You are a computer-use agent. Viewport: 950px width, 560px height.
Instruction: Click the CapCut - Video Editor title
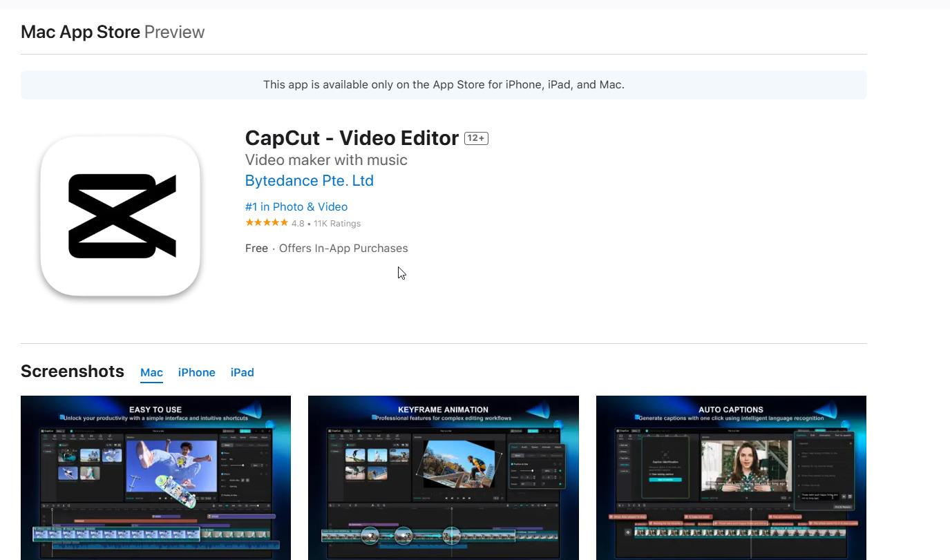pyautogui.click(x=352, y=138)
